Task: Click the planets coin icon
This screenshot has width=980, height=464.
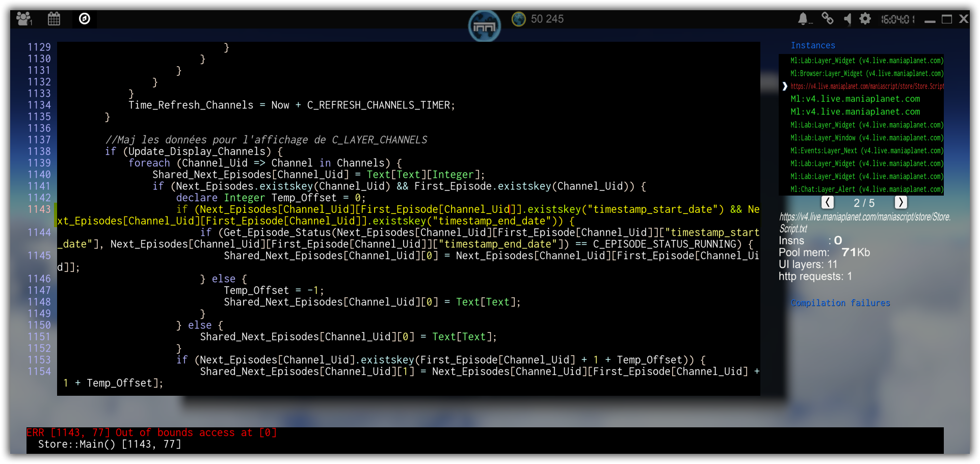Action: pyautogui.click(x=518, y=19)
